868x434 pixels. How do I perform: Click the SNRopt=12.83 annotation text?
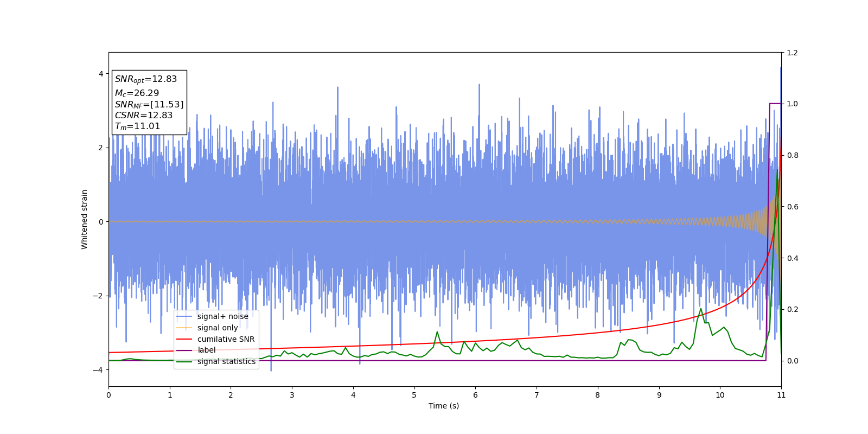[146, 79]
